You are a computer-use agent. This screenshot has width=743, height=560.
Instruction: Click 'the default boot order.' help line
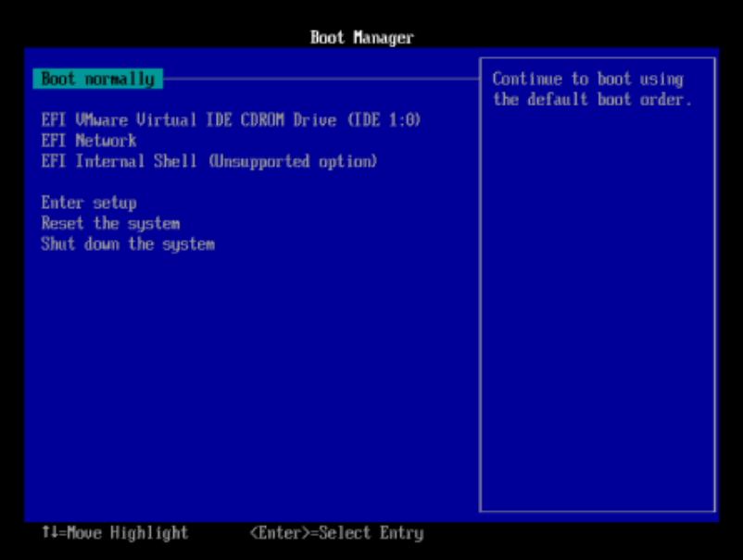592,99
